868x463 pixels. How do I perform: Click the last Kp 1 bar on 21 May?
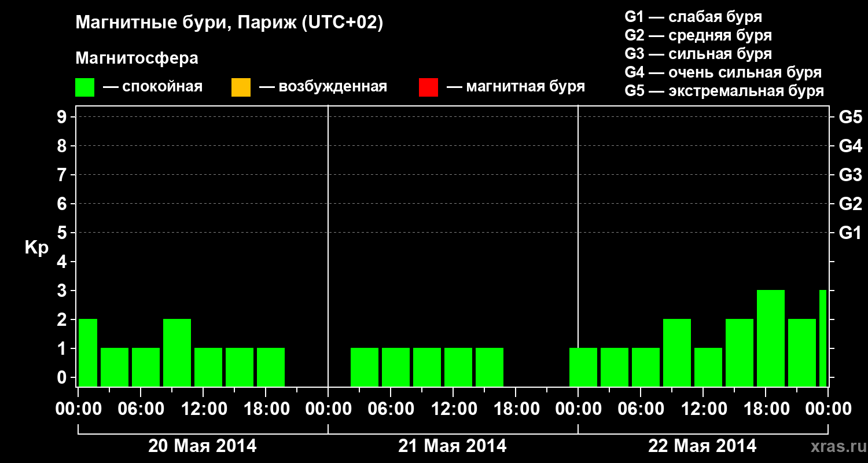pyautogui.click(x=490, y=367)
